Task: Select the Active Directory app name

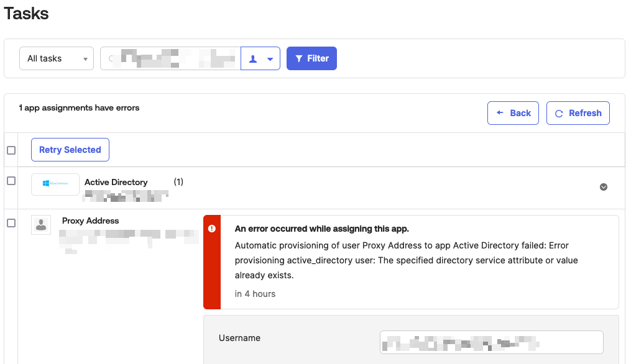Action: 116,182
